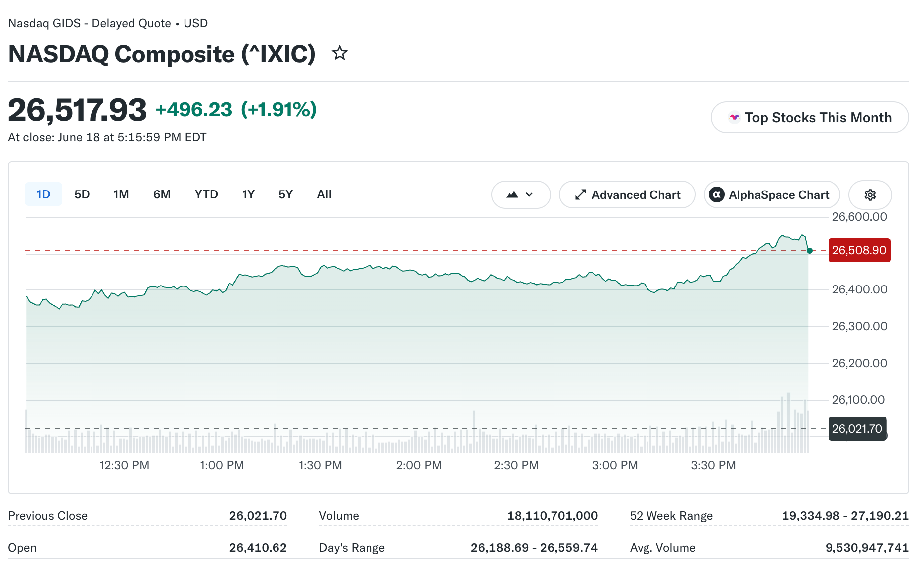Select the 1M chart range
Screen dimensions: 924x573
[x=121, y=194]
